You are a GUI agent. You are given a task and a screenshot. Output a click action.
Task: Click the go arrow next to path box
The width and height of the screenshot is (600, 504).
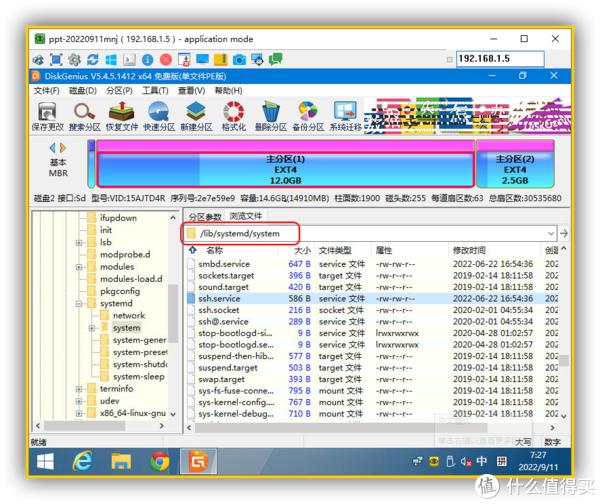[x=564, y=233]
